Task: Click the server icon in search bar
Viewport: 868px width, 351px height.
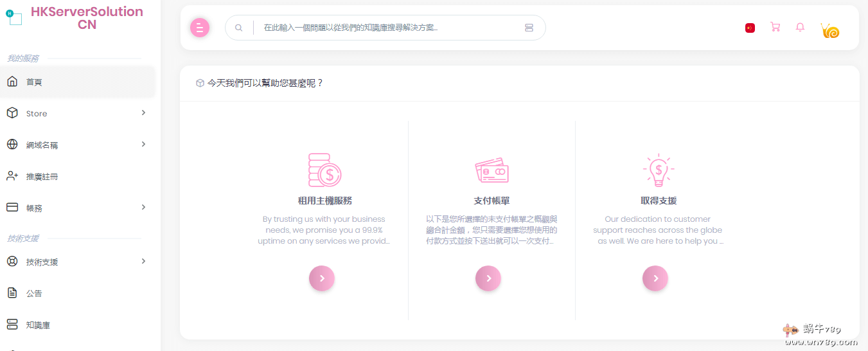Action: pos(529,28)
